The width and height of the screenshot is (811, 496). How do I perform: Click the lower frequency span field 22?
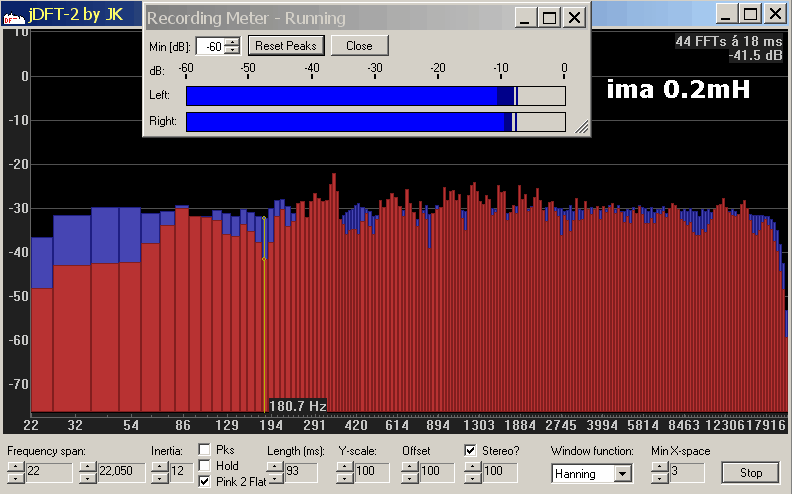click(x=48, y=472)
